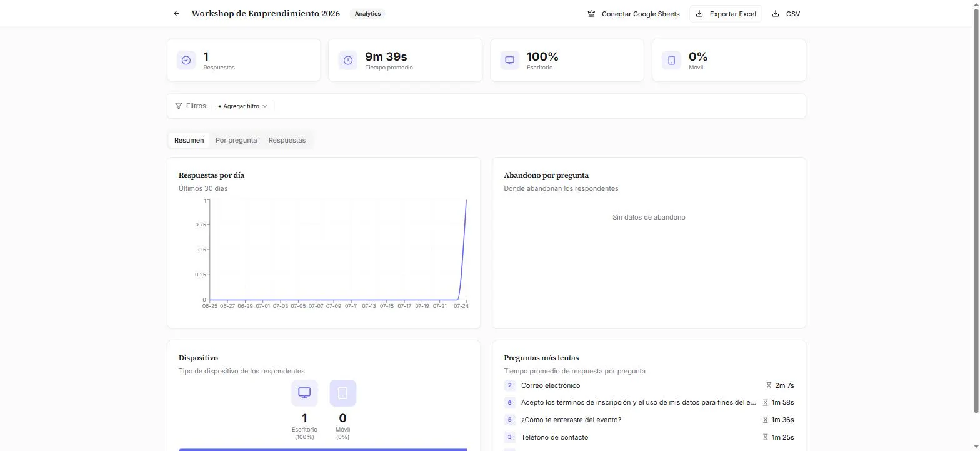This screenshot has height=451, width=980.
Task: Go back using the left arrow icon
Action: coord(176,13)
